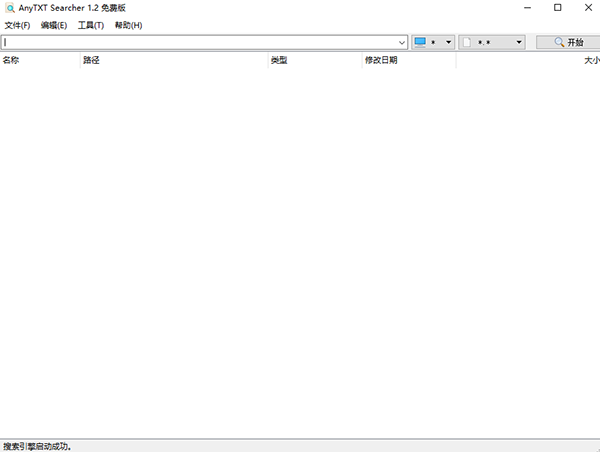This screenshot has height=452, width=600.
Task: Sort results by 大小 column
Action: point(528,60)
